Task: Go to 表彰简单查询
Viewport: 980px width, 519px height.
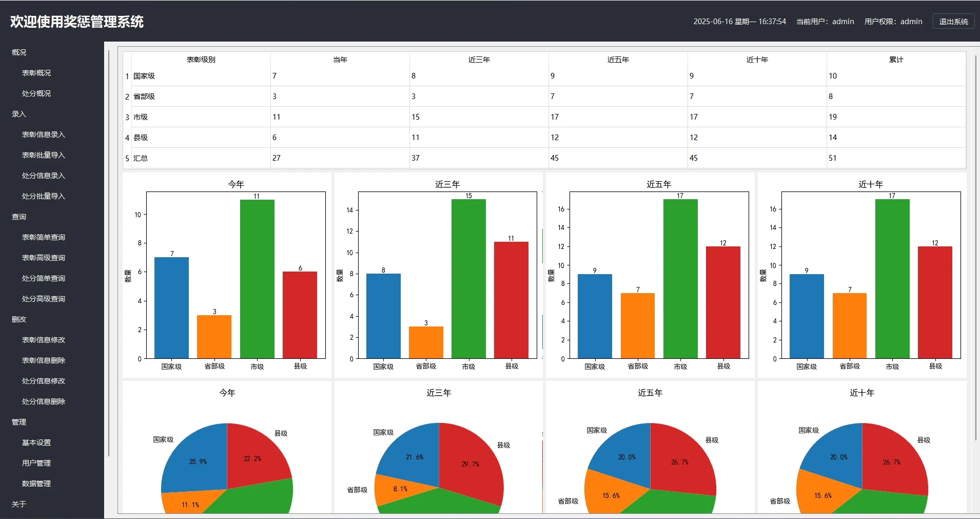Action: pos(44,237)
